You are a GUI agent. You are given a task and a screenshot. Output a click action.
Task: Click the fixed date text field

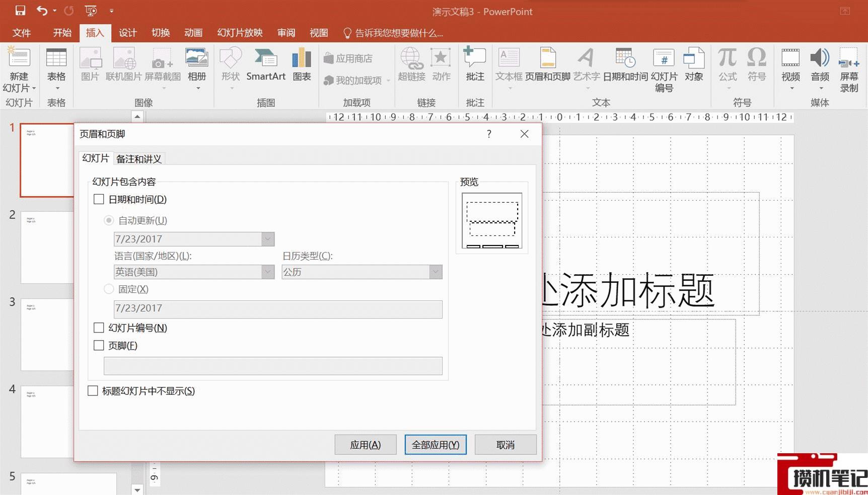(x=278, y=309)
